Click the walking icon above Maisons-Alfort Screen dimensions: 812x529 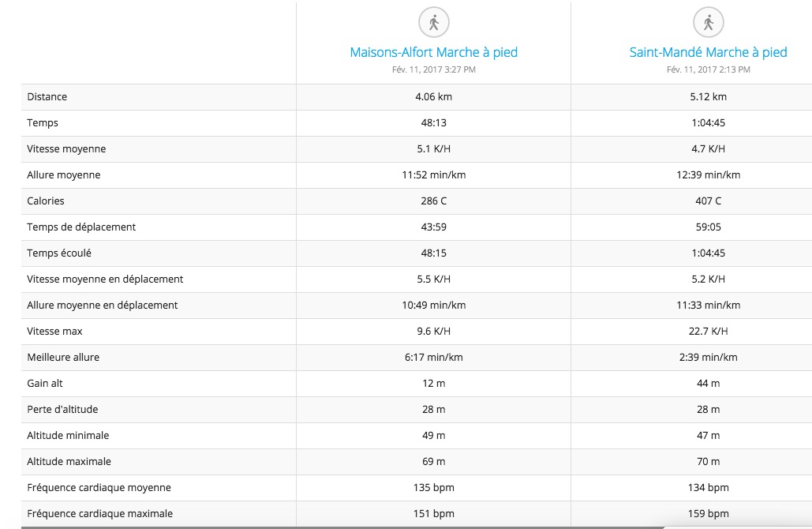433,22
